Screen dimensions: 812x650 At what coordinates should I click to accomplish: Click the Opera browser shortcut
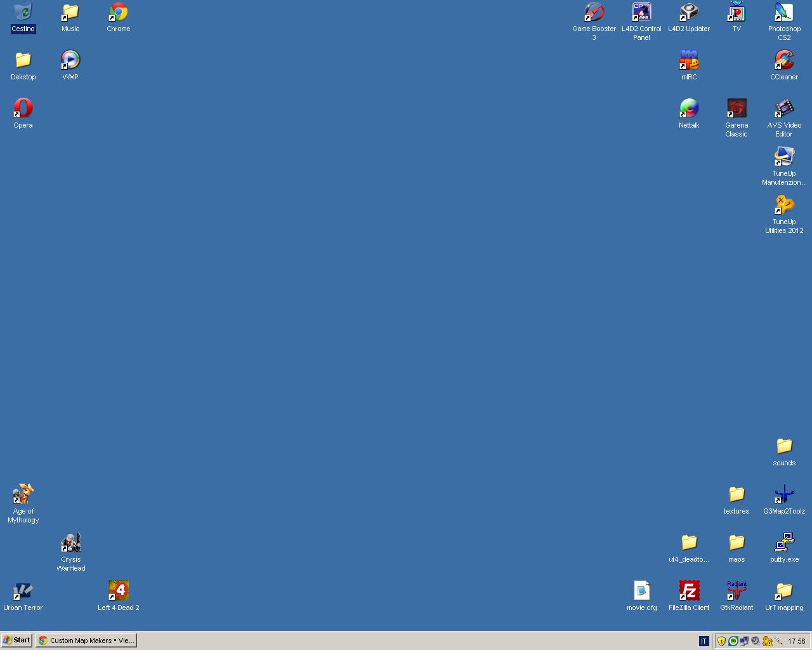coord(23,109)
